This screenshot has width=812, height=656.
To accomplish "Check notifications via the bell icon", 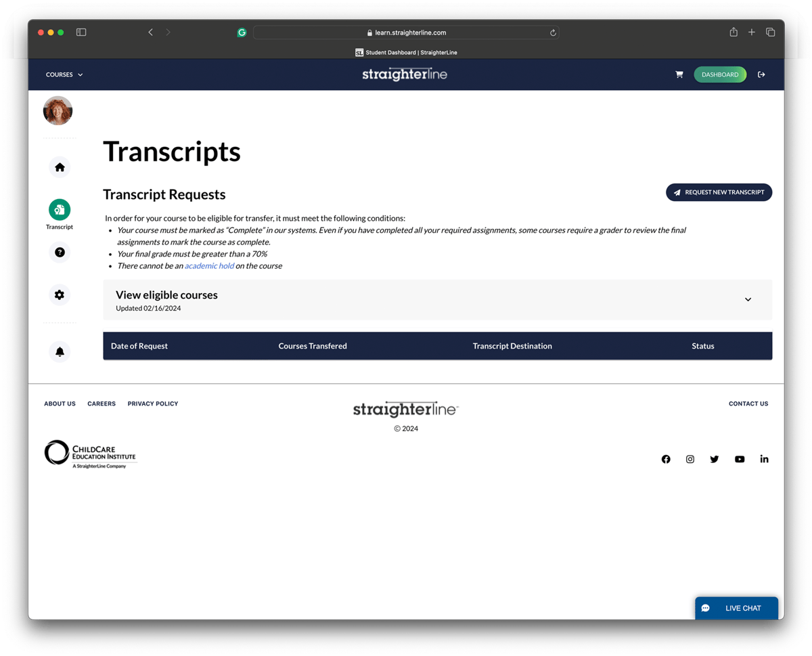I will (x=60, y=351).
